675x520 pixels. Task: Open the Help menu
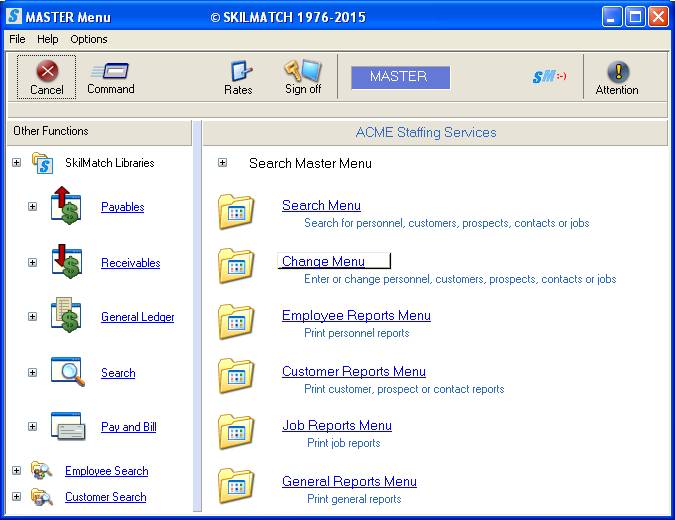47,39
